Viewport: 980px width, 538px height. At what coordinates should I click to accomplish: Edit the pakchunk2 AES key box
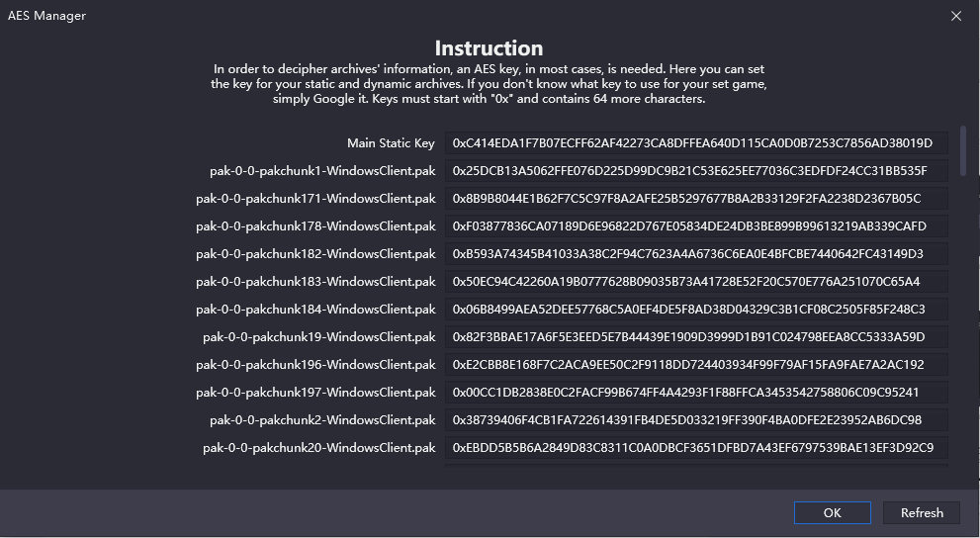696,420
